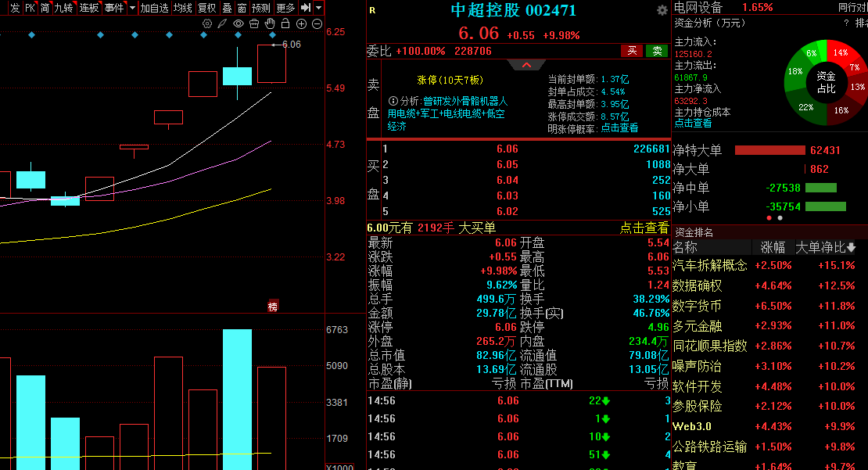The height and width of the screenshot is (470, 868).
Task: Select the hand pan tool
Action: tap(270, 23)
